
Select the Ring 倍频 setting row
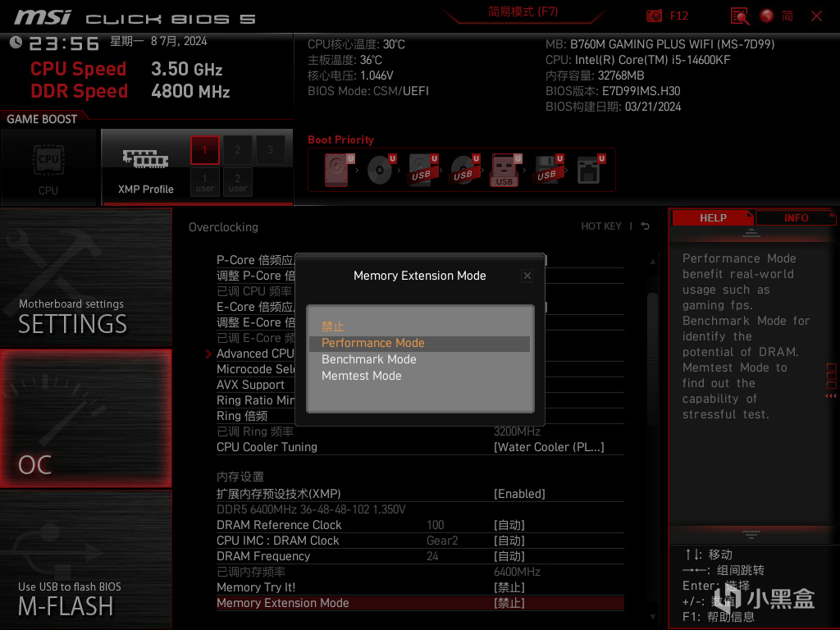[242, 416]
